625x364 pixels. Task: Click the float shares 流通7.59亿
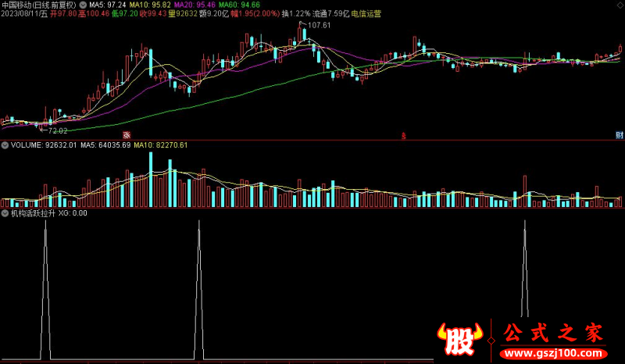pos(330,13)
